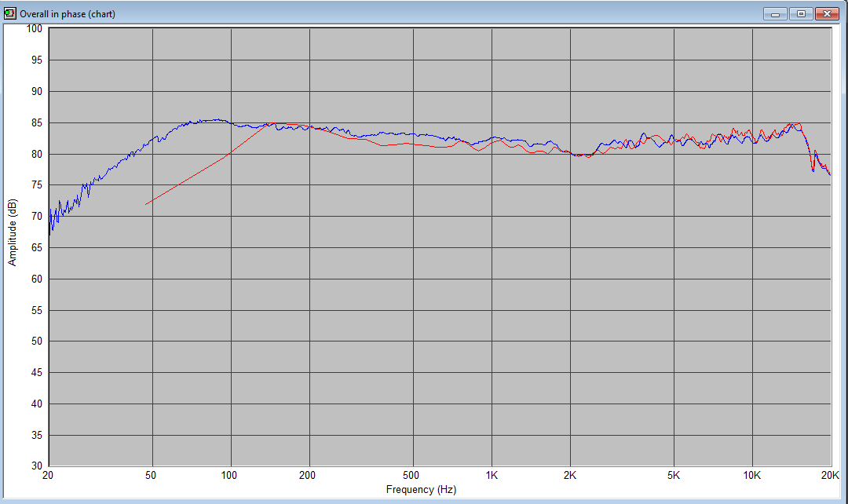Click the 'Overall in phase (chart)' title text

68,14
